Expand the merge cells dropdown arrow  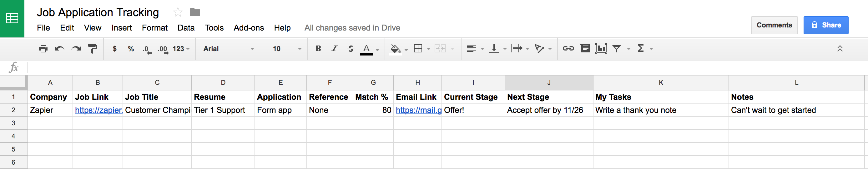tap(452, 49)
